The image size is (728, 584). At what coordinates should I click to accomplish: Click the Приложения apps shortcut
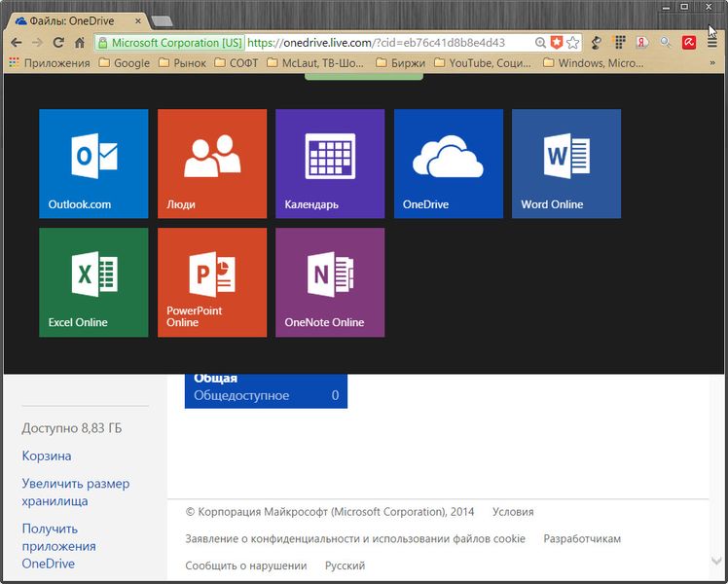pos(50,63)
